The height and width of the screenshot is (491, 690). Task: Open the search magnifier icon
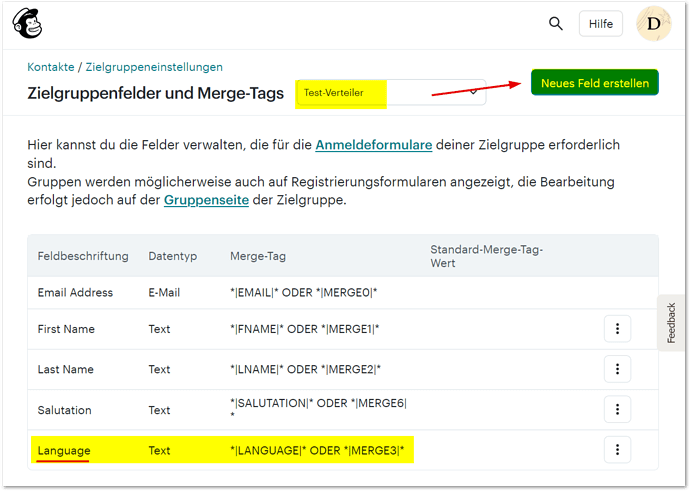point(556,23)
